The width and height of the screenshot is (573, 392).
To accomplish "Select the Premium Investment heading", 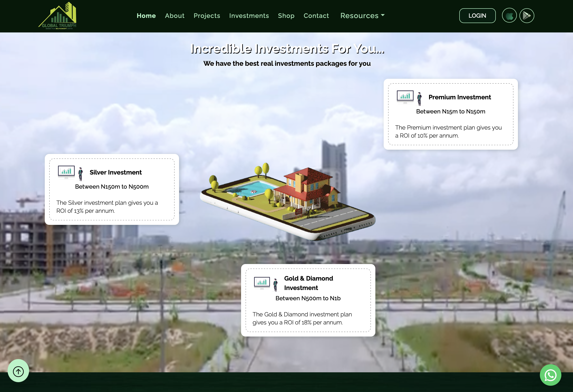I will (460, 97).
